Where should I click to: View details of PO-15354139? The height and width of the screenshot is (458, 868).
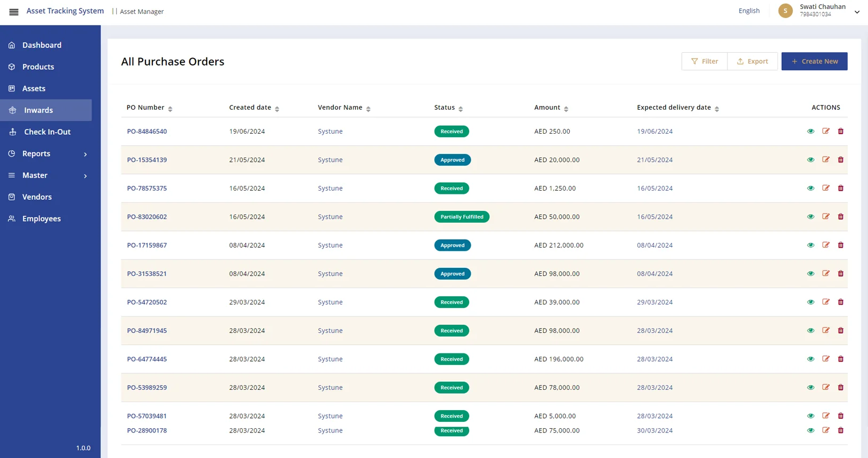point(810,160)
